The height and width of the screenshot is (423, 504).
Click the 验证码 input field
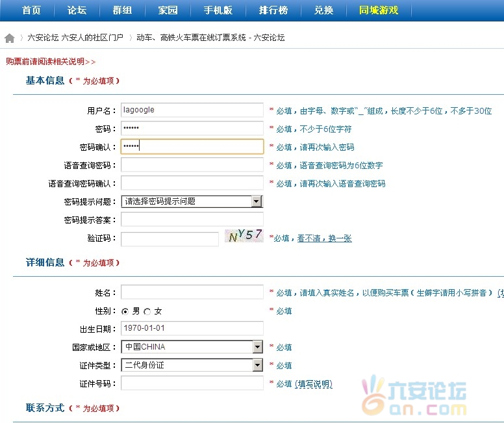click(170, 239)
